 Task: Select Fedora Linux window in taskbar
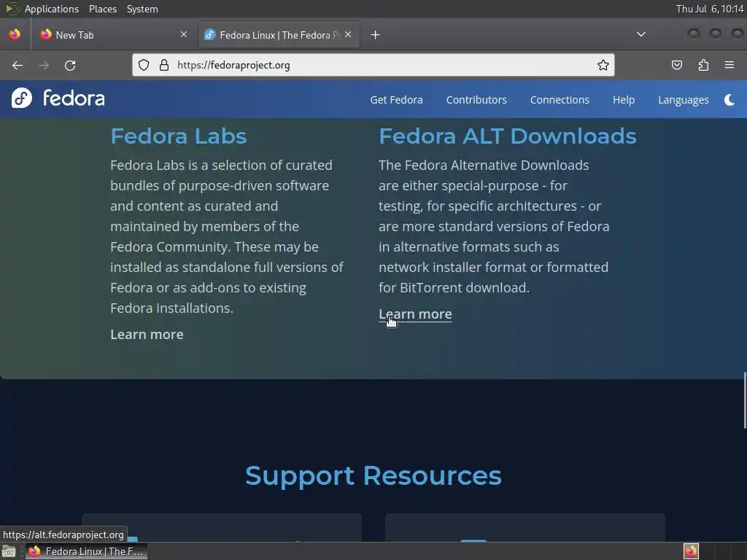(86, 551)
